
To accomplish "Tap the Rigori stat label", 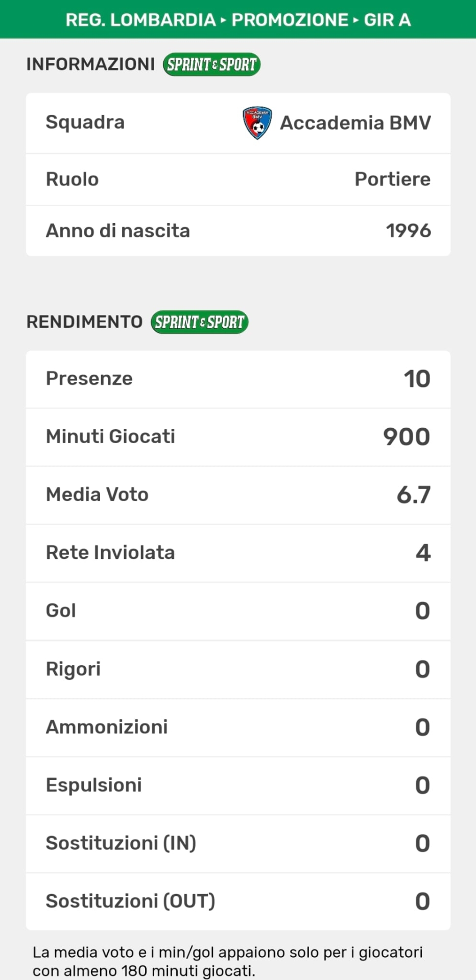I will 74,669.
